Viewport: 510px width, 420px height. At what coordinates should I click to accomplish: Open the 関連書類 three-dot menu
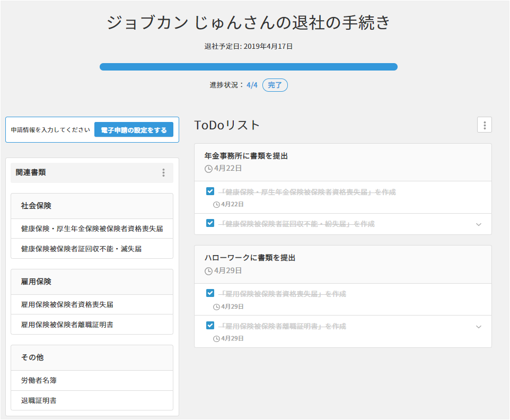coord(163,173)
